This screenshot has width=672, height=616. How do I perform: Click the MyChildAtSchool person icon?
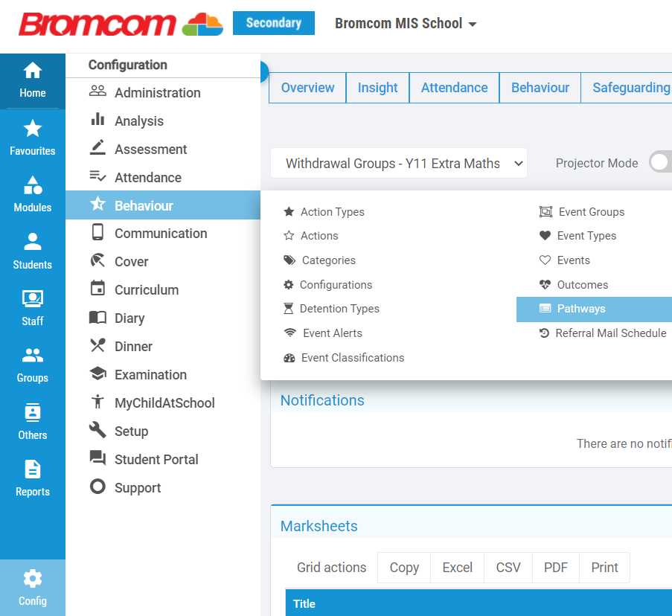[97, 402]
